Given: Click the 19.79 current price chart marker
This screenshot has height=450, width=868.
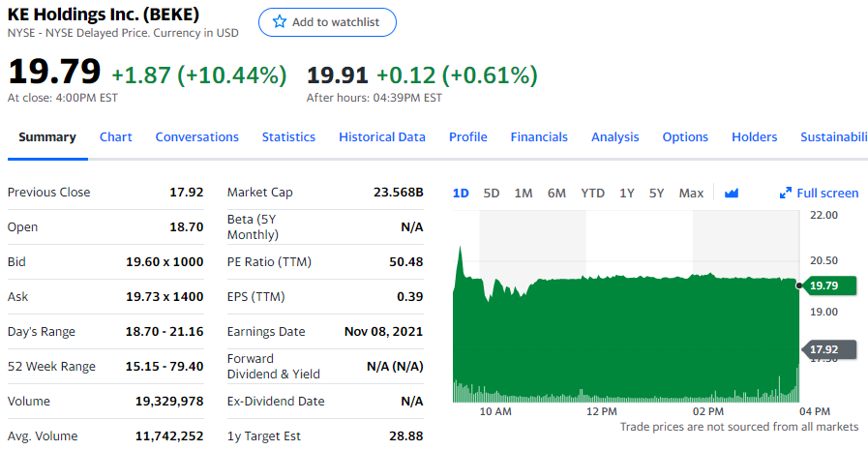Looking at the screenshot, I should click(828, 285).
